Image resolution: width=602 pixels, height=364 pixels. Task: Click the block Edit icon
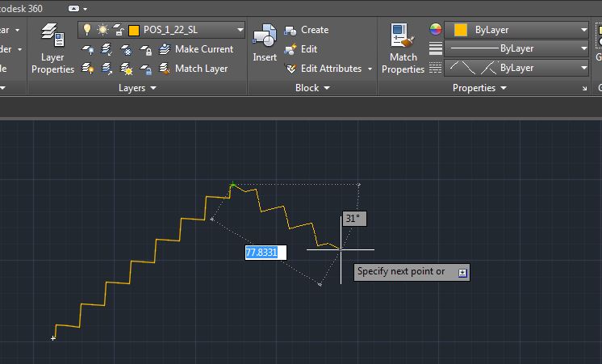(291, 49)
